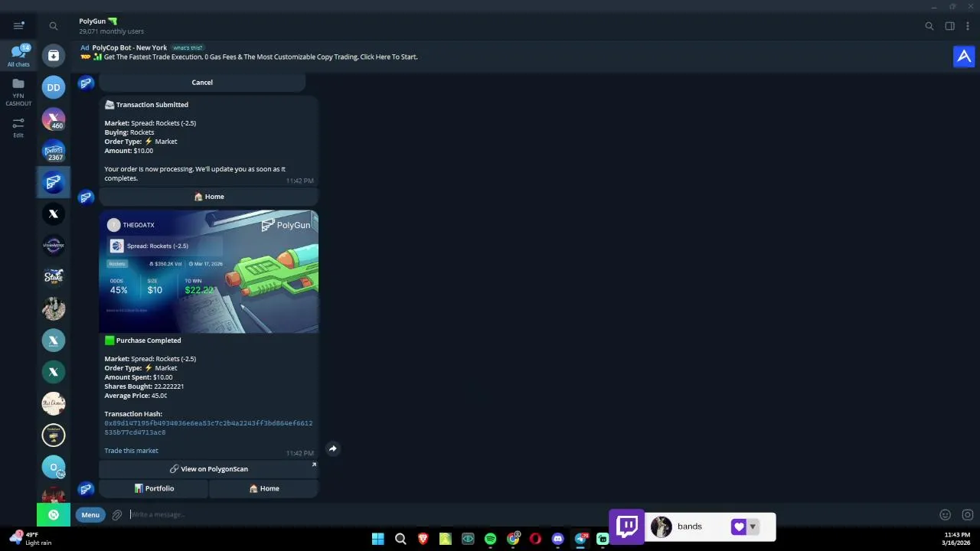Click the 'Transaction Submitted' heading text

(x=152, y=105)
